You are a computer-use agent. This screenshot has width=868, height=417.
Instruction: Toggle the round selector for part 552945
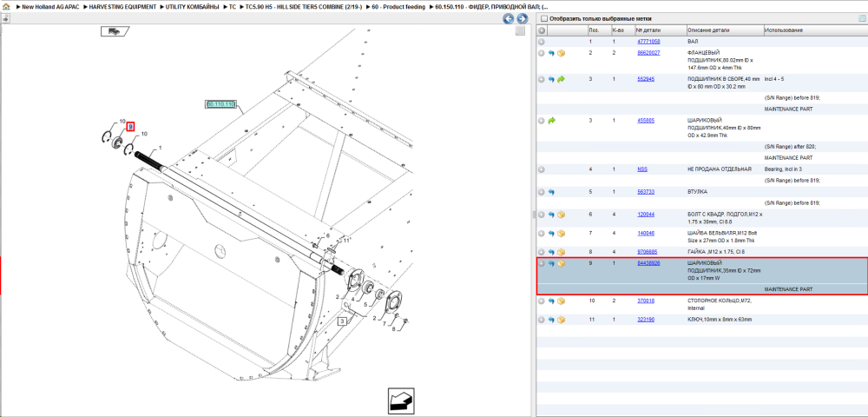(x=542, y=79)
